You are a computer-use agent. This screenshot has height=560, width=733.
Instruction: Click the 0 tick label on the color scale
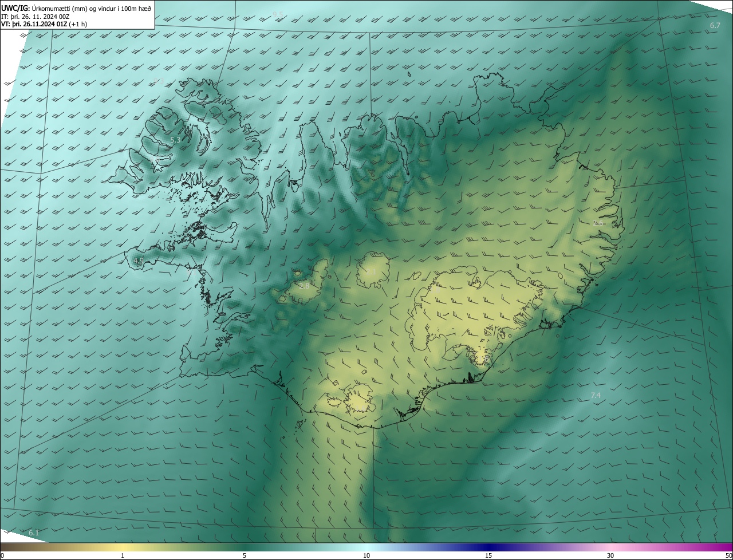(2, 556)
